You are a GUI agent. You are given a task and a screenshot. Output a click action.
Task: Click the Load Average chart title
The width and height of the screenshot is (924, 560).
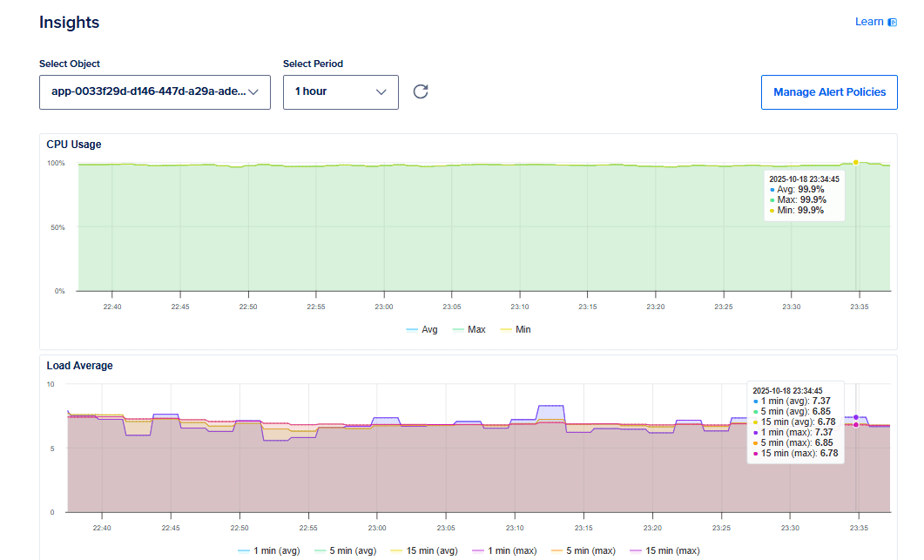point(79,366)
